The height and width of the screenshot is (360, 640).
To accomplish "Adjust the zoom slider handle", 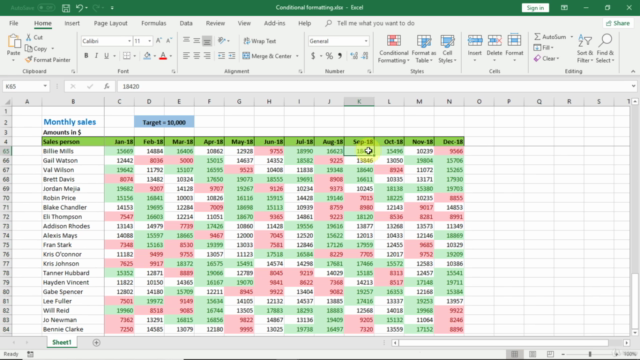I will click(x=590, y=354).
